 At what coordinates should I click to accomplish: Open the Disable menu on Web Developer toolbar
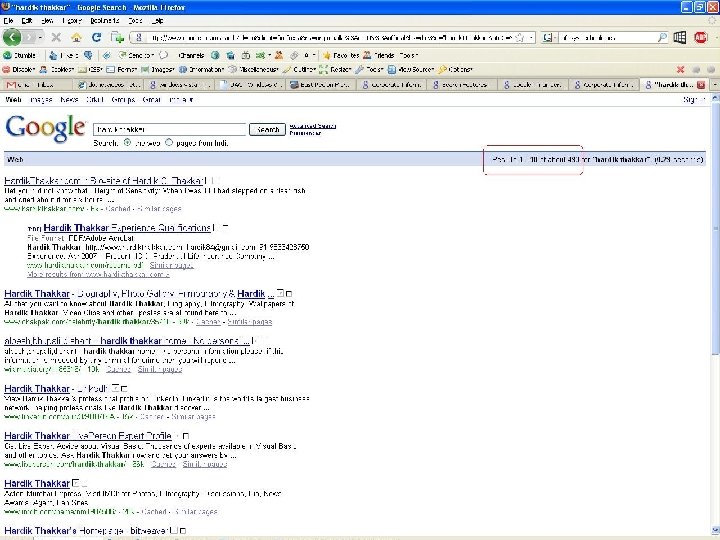[x=19, y=69]
